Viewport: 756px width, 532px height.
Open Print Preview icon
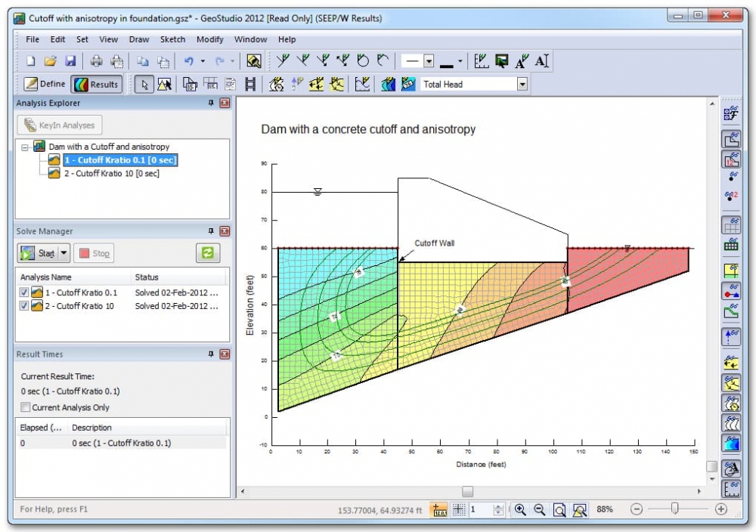pyautogui.click(x=116, y=61)
